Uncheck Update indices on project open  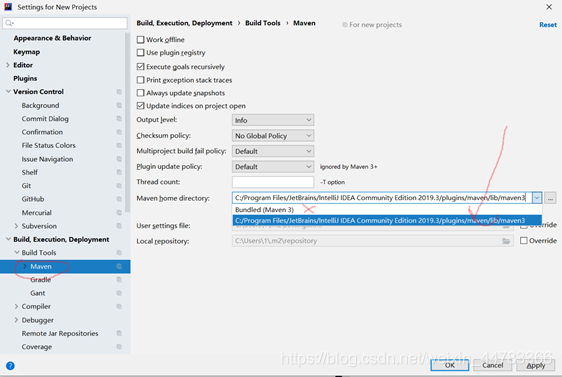[x=140, y=106]
